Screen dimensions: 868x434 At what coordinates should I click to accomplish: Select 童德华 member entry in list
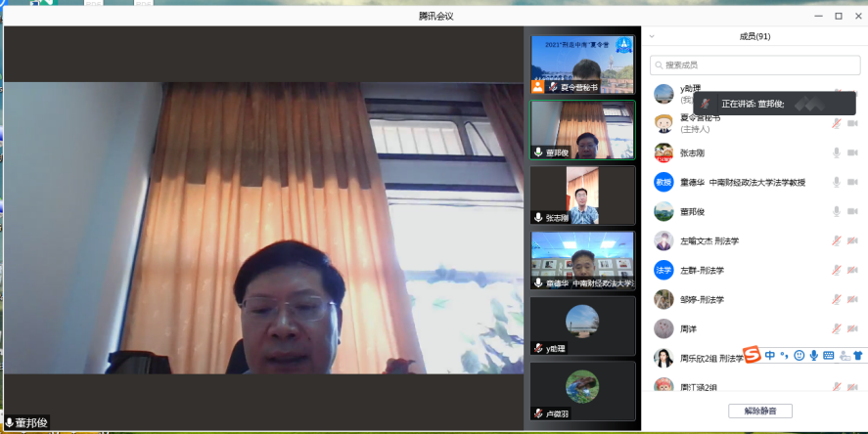744,182
